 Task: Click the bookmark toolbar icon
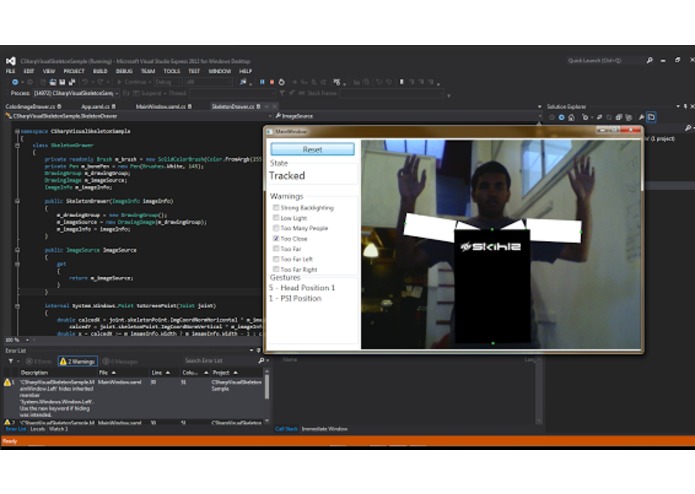point(402,82)
